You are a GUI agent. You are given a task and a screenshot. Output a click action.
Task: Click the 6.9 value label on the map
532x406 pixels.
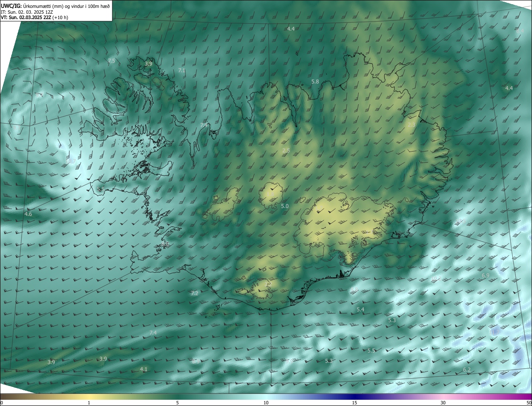tap(485, 276)
